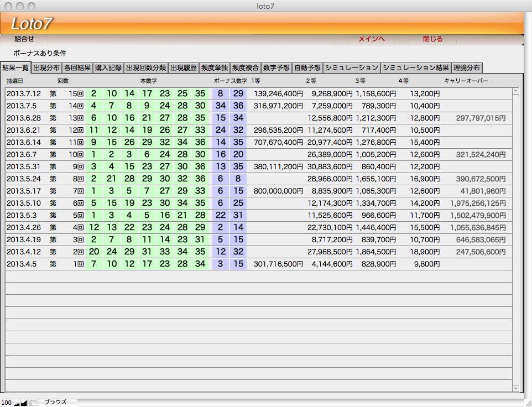Click carryover amount 1,502,479,900円
532x407 pixels.
478,215
